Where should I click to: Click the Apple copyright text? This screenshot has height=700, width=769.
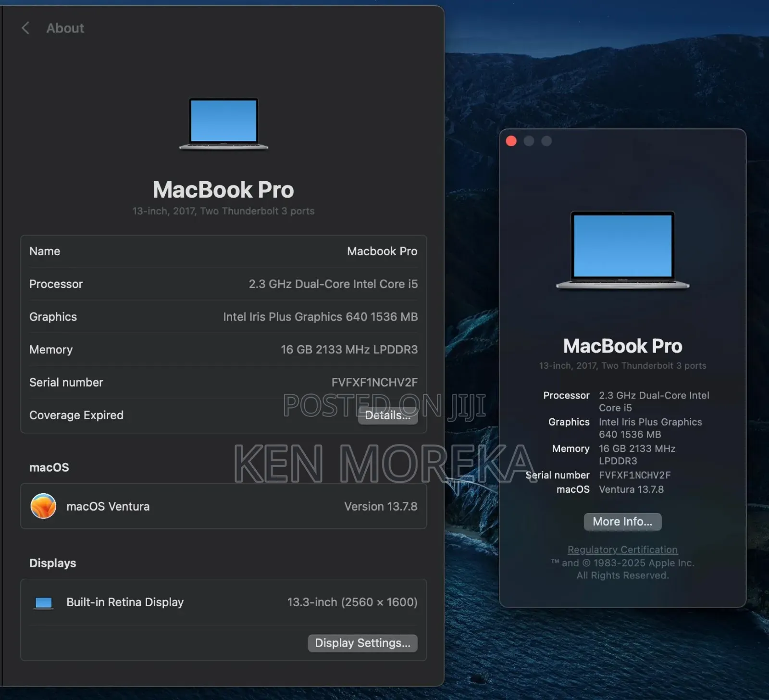click(622, 569)
